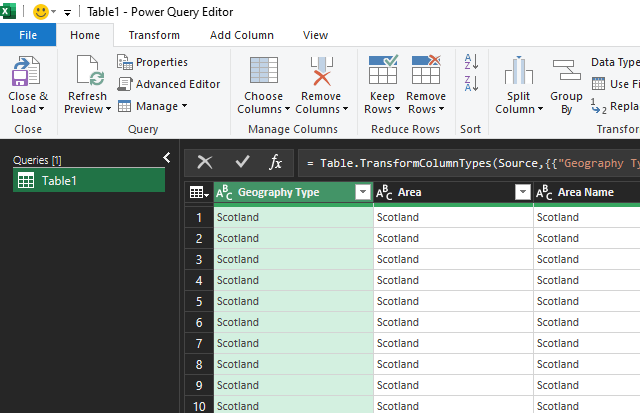The height and width of the screenshot is (413, 640).
Task: Open the Geography Type column filter dropdown
Action: [x=363, y=192]
